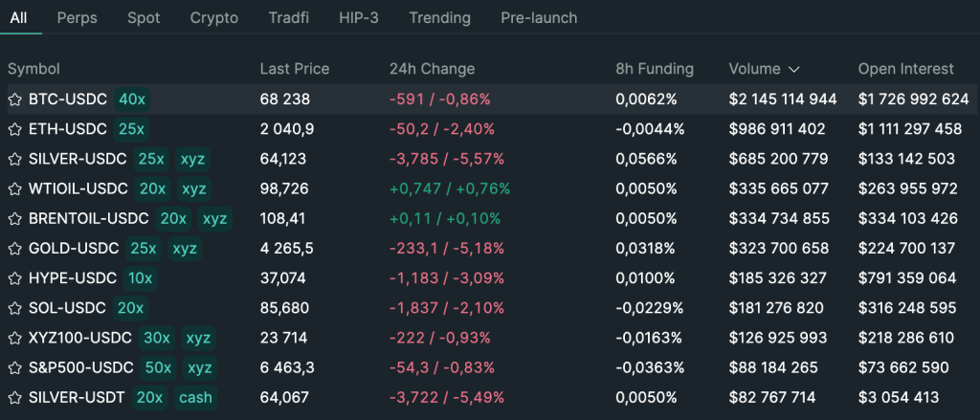Select the 40x leverage badge on BTC-USDC
Image resolution: width=980 pixels, height=420 pixels.
tap(131, 99)
